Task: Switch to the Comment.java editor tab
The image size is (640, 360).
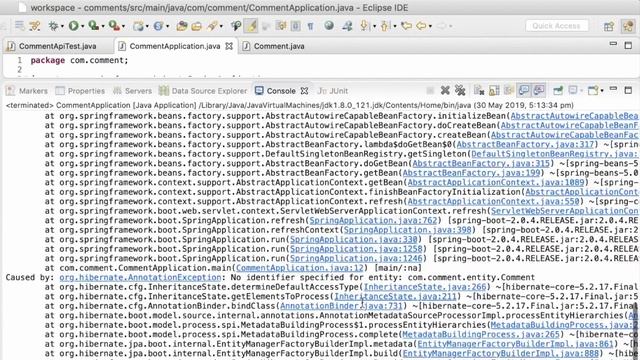Action: 279,46
